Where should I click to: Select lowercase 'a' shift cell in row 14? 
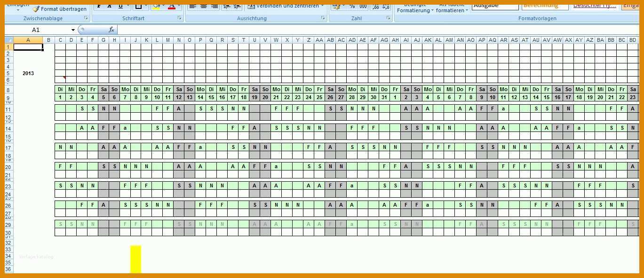pos(125,128)
